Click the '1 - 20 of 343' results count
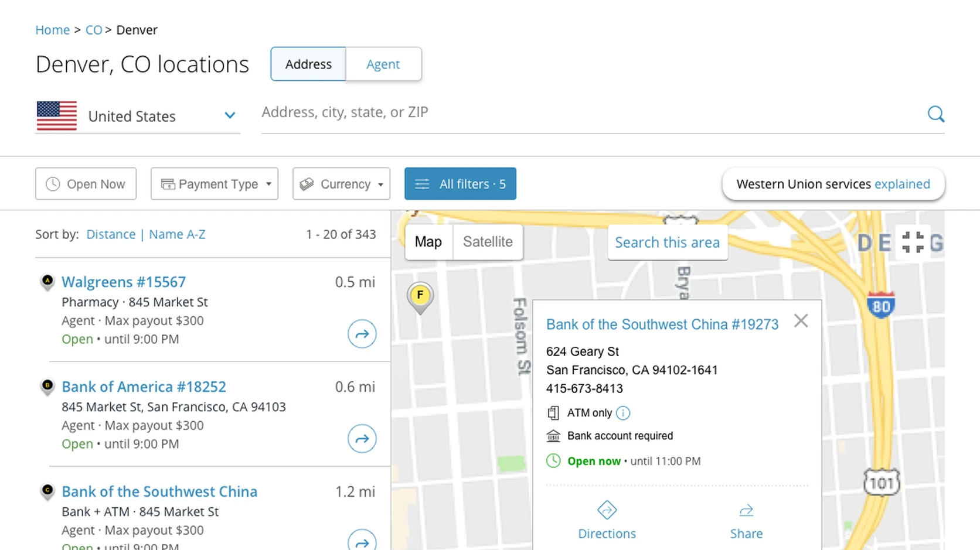This screenshot has width=980, height=550. click(341, 234)
